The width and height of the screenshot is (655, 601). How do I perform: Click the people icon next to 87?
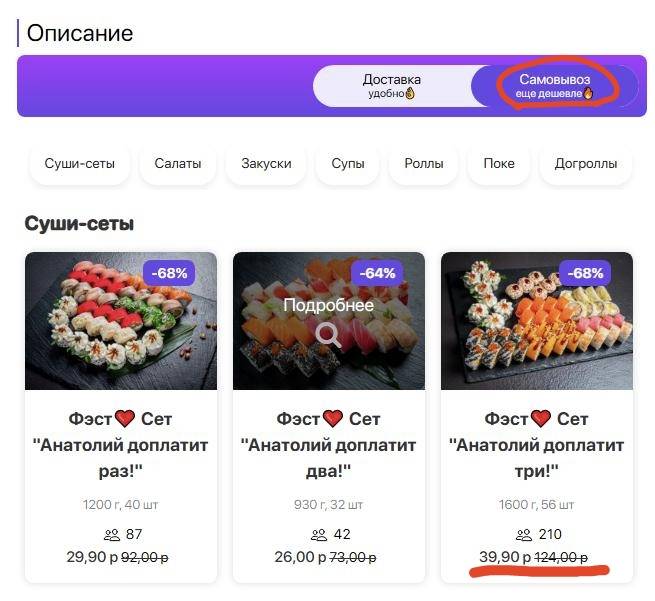(x=112, y=535)
